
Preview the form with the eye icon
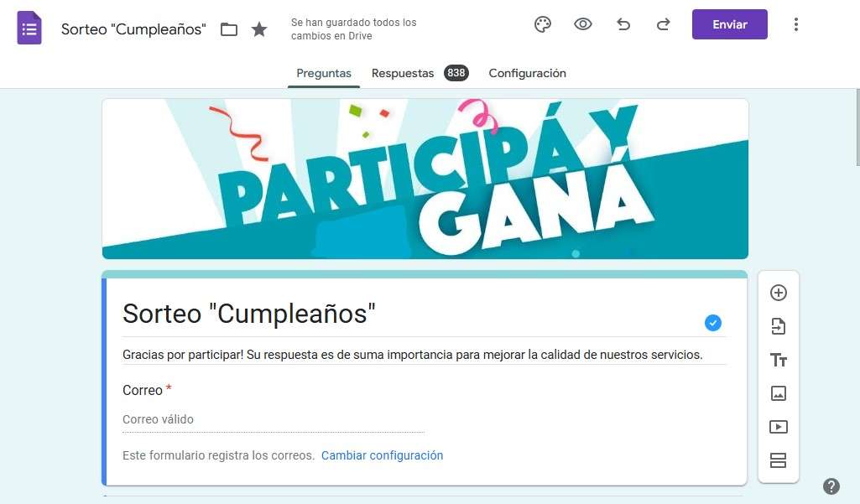pyautogui.click(x=582, y=24)
